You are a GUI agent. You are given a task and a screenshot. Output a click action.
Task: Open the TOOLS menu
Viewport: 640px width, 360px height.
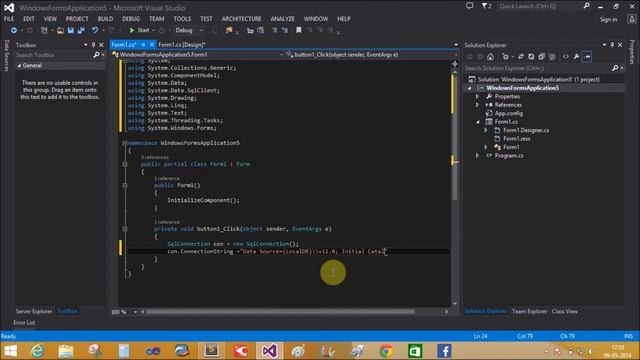pyautogui.click(x=182, y=19)
